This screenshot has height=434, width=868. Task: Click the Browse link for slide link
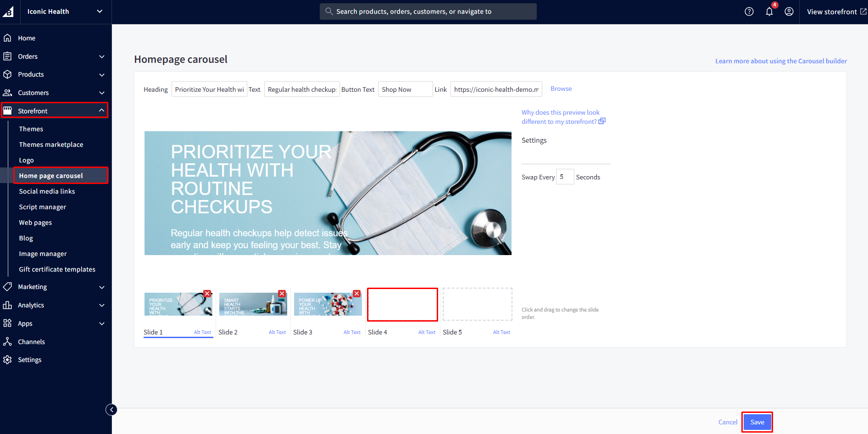tap(561, 89)
